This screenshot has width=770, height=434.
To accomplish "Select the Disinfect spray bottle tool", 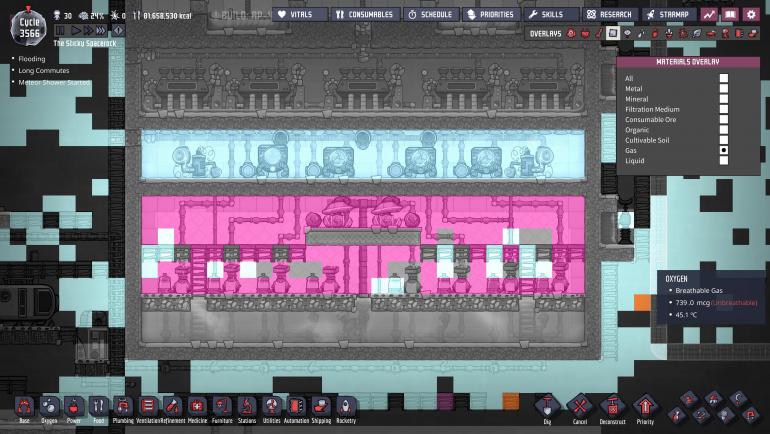I will point(677,415).
